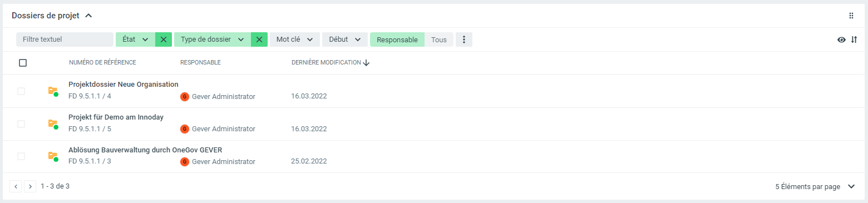Switch the responsable toggle to Tous
Viewport: 868px width, 203px height.
pos(439,39)
